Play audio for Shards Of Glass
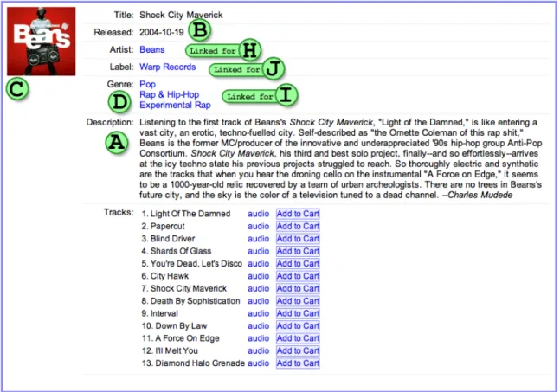Viewport: 560px width, 392px height. [258, 251]
